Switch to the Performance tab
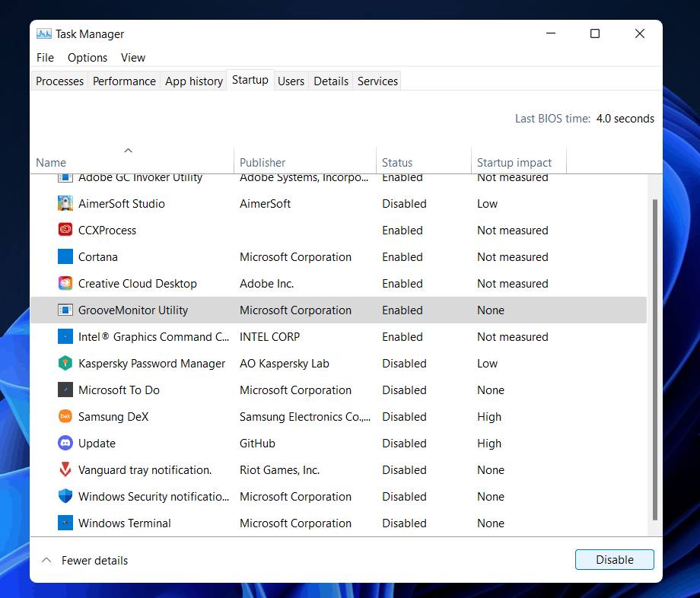Viewport: 700px width, 598px height. 124,81
